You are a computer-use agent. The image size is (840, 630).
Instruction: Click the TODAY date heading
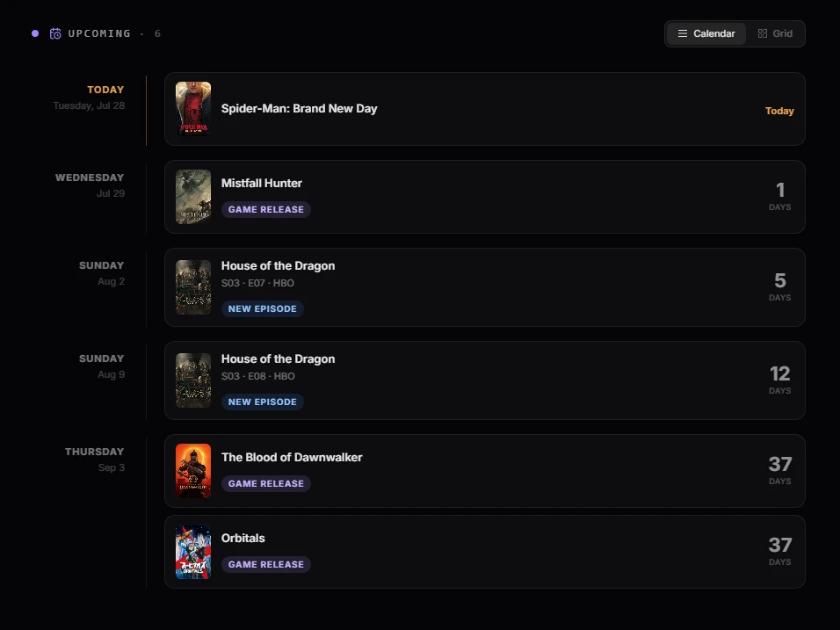[105, 90]
